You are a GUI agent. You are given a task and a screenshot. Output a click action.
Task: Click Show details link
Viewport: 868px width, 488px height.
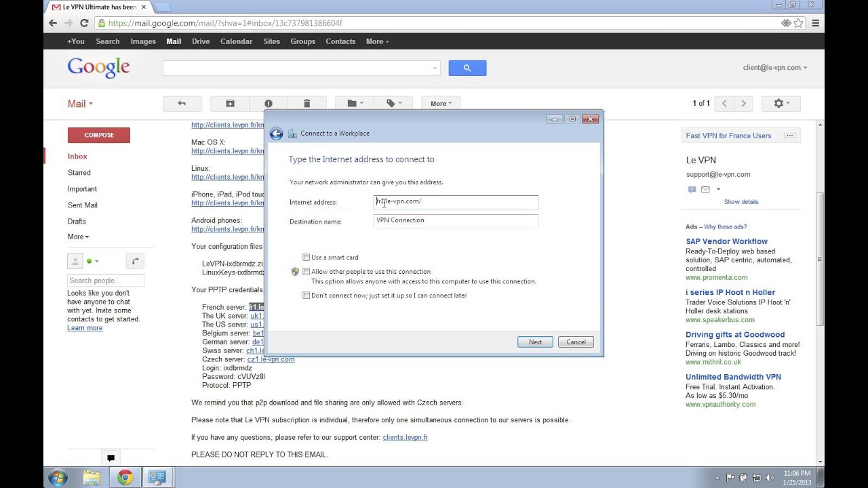[741, 202]
